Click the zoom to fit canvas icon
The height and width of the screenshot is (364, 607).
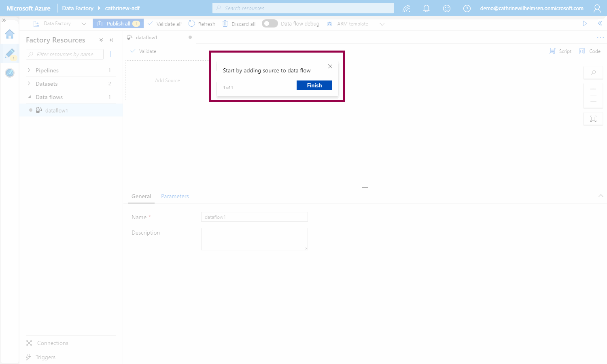[x=593, y=119]
